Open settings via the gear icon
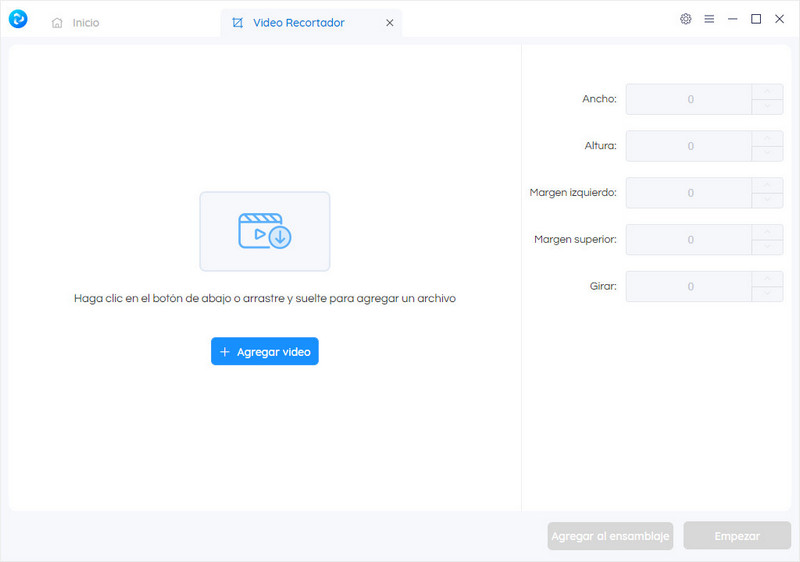This screenshot has width=800, height=562. coord(685,19)
